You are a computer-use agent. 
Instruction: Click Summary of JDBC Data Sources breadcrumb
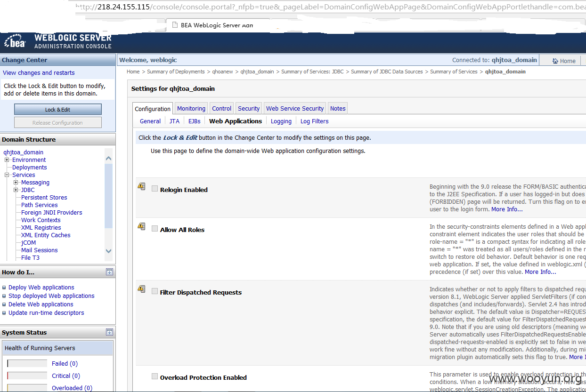387,72
